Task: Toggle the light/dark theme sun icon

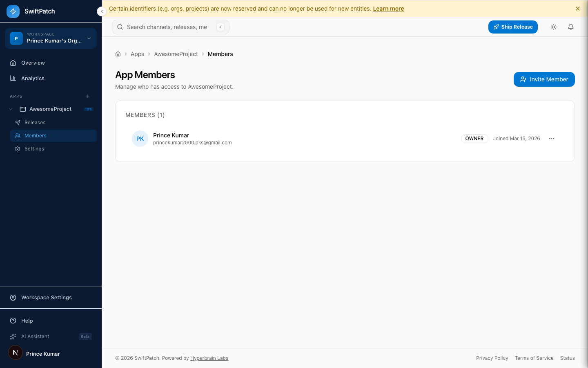Action: (x=554, y=27)
